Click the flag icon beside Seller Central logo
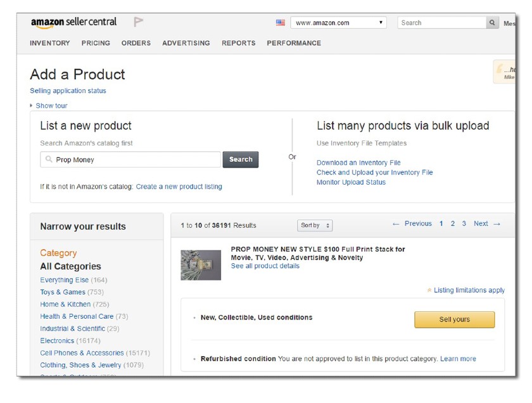The image size is (532, 403). (x=138, y=22)
